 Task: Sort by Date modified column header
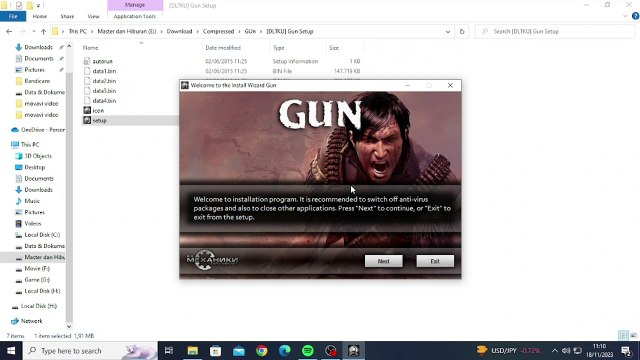[x=223, y=48]
